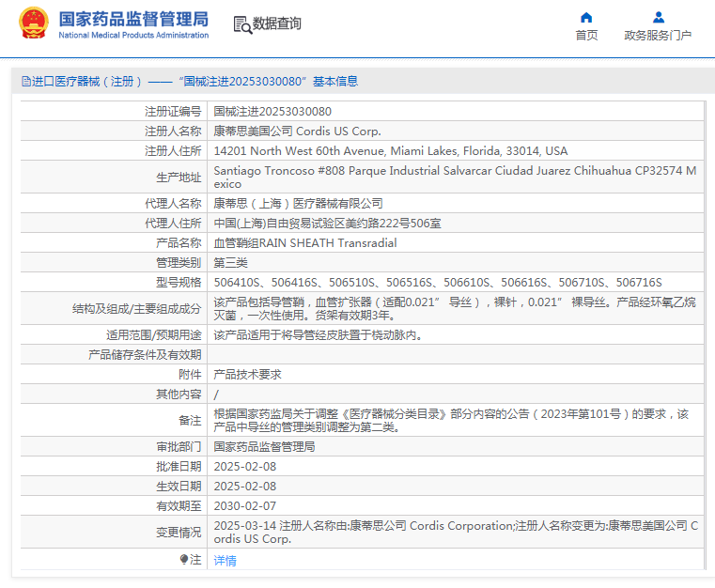The height and width of the screenshot is (588, 715).
Task: Click the 数据查询 heading text
Action: (277, 24)
